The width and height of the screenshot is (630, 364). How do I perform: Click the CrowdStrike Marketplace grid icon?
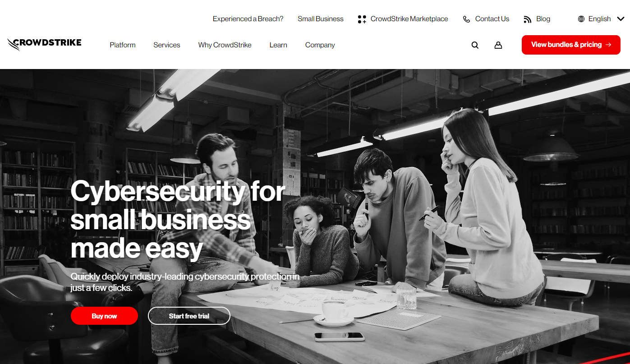(362, 19)
